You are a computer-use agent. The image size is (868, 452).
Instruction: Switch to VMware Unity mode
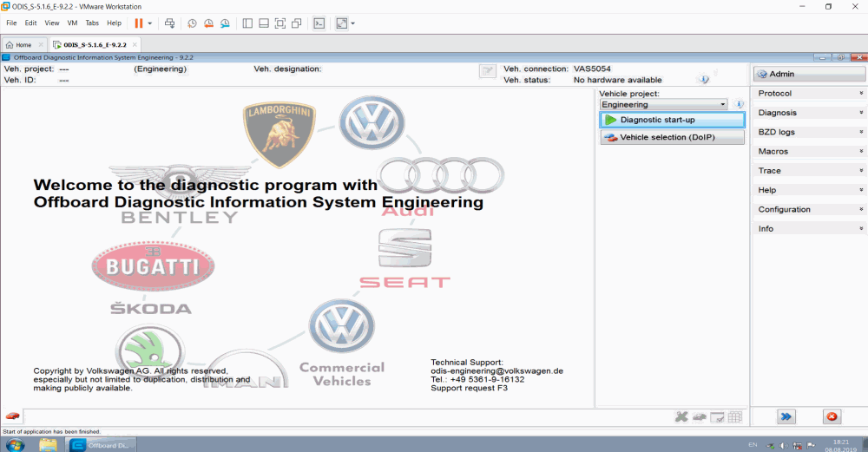pos(297,23)
